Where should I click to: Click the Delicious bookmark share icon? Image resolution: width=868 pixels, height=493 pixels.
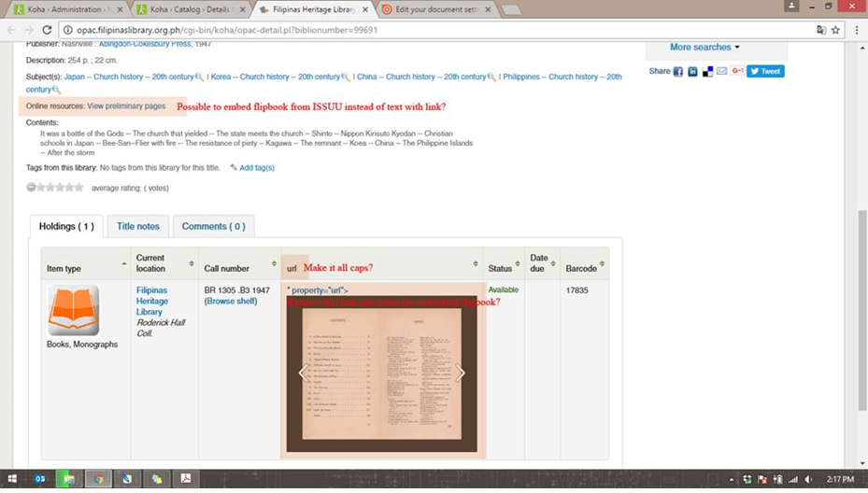click(707, 72)
